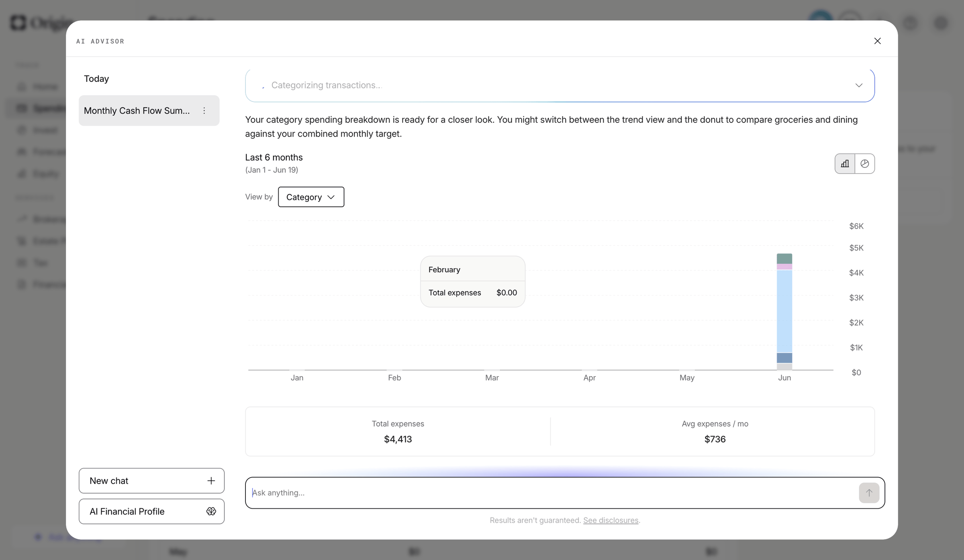Click the Feb label on chart axis
The image size is (964, 560).
tap(394, 377)
